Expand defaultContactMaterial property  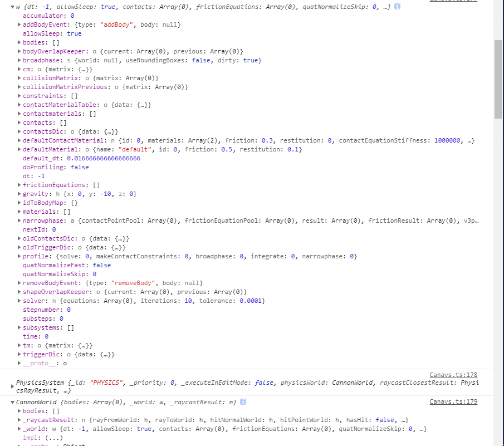(19, 140)
